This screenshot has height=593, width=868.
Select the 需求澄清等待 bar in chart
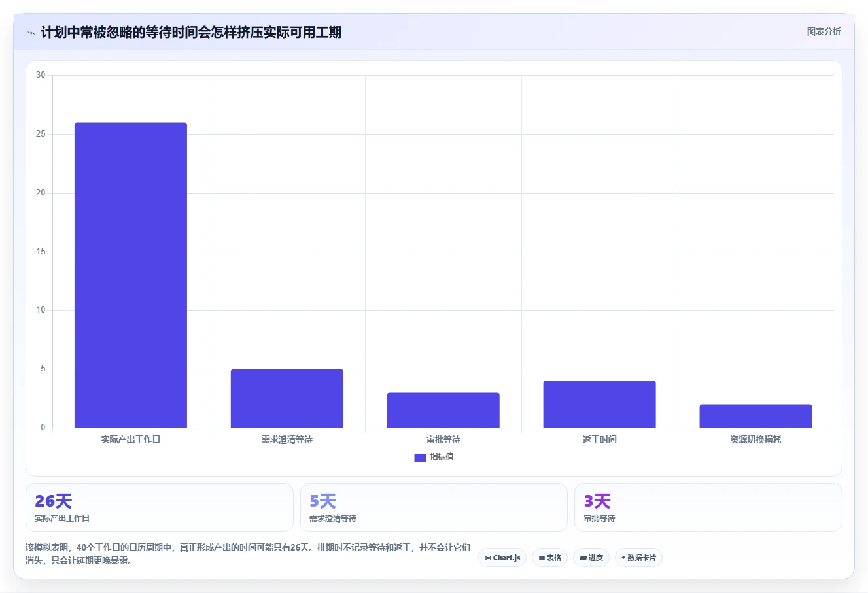[x=287, y=399]
